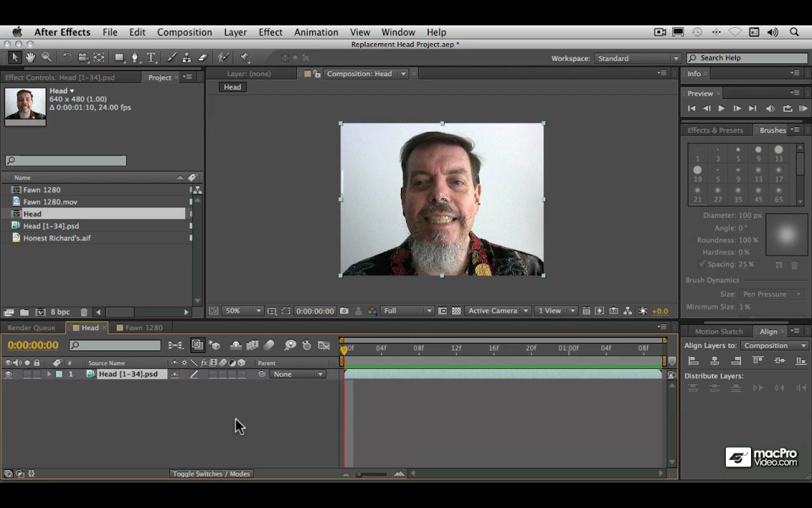Toggle the Spacing checkbox in Brushes
This screenshot has height=508, width=812.
tap(702, 264)
